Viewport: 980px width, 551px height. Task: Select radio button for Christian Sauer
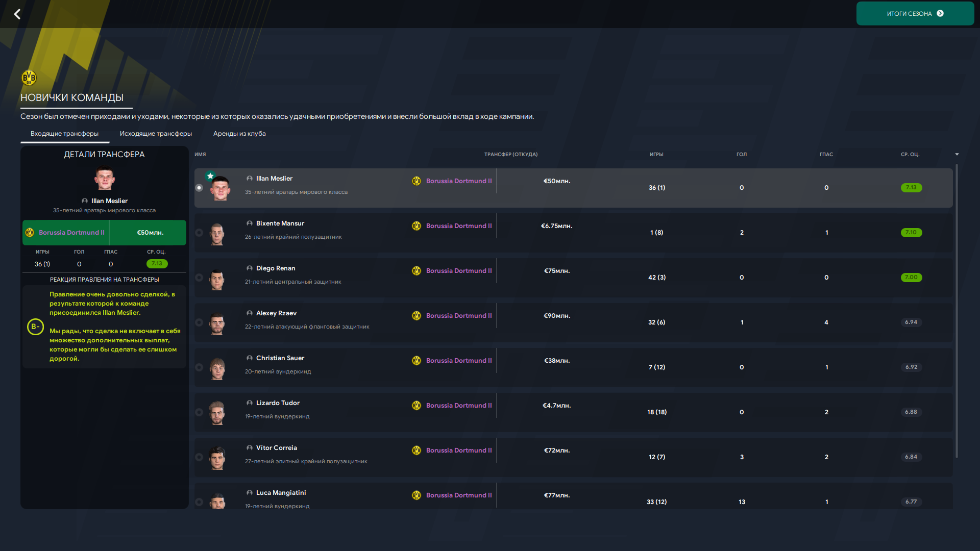coord(199,367)
